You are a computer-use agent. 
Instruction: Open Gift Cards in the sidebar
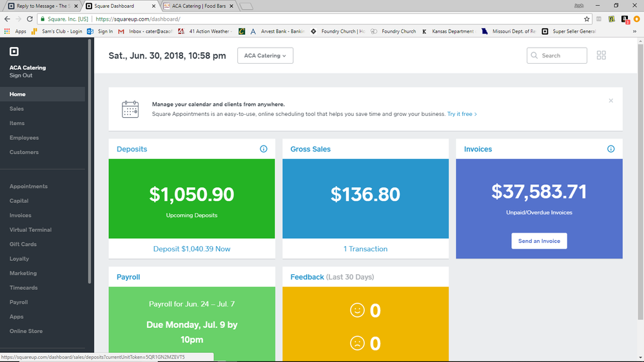point(23,244)
